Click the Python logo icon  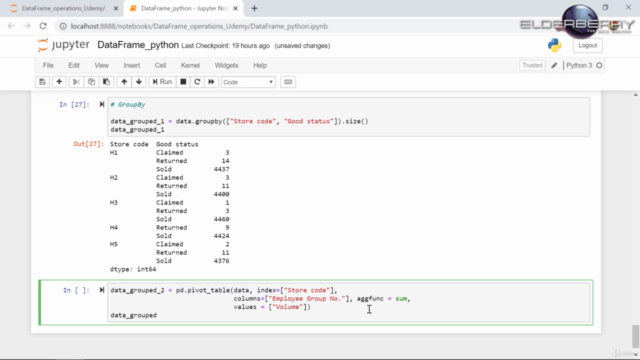tap(555, 45)
